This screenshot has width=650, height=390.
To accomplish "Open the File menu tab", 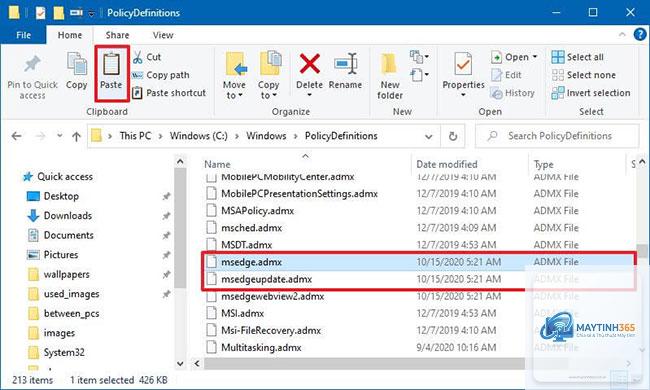I will tap(23, 35).
